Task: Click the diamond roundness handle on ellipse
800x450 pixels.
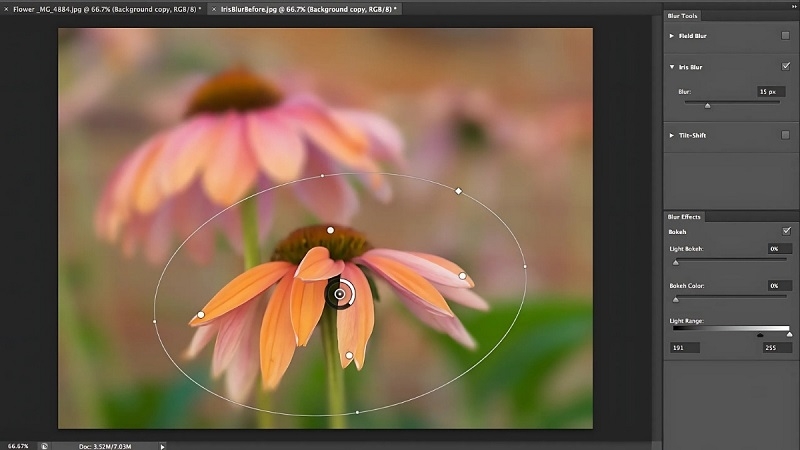Action: (x=459, y=190)
